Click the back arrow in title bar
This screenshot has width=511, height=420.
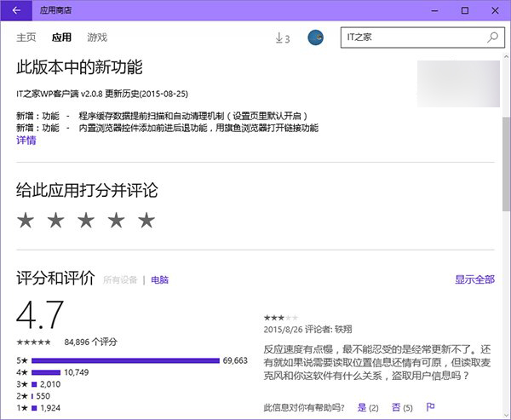coord(16,10)
